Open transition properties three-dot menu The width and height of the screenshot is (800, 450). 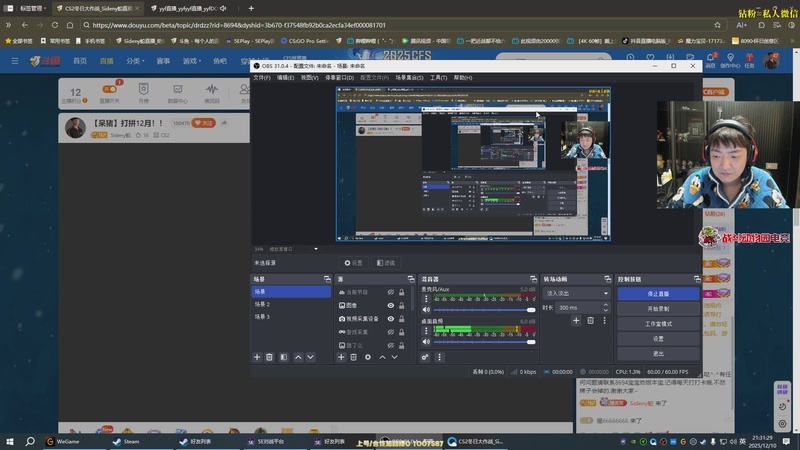click(x=605, y=320)
